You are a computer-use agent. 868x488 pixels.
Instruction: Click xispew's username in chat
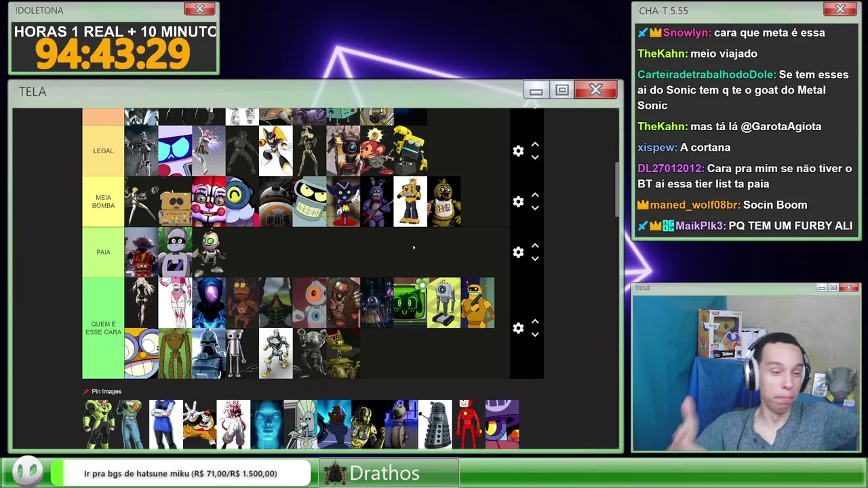point(657,147)
